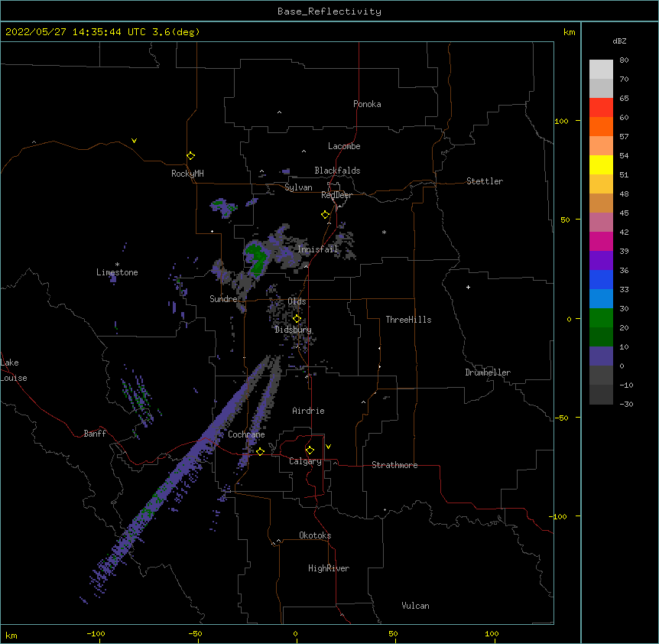
Task: Click the Strathmore town label
Action: 394,465
